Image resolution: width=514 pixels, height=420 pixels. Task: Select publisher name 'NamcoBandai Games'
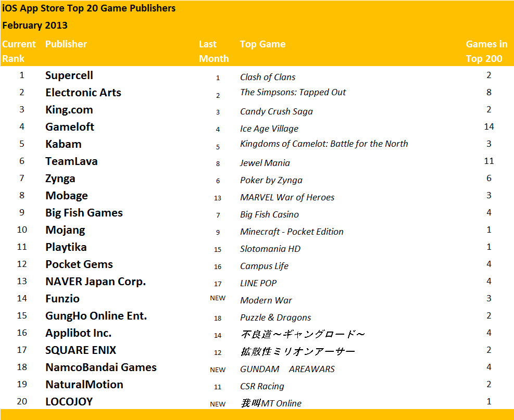[101, 367]
